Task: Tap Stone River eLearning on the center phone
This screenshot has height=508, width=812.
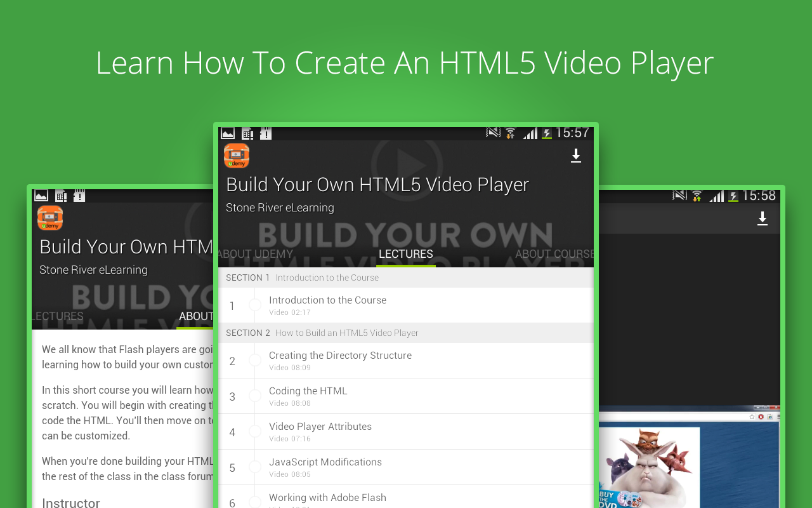Action: 280,208
